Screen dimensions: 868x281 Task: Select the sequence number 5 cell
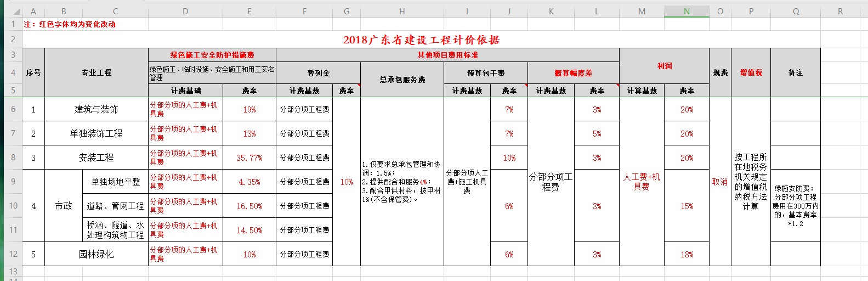[33, 254]
